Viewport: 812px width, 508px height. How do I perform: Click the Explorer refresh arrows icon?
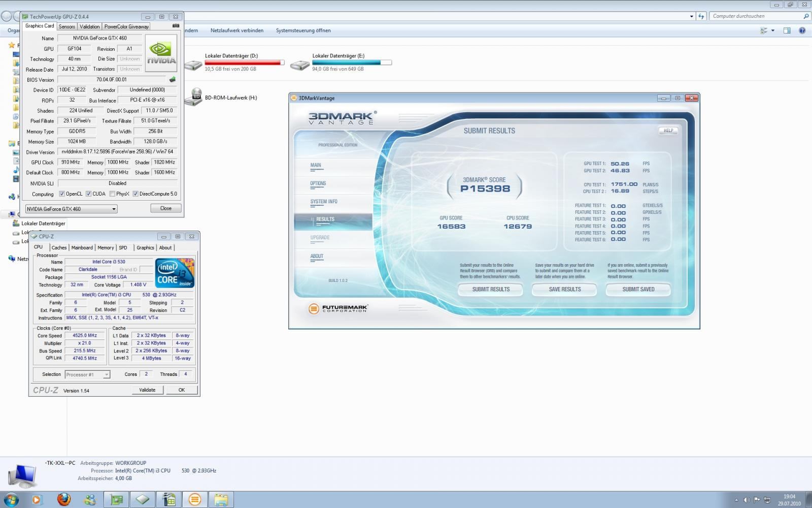(x=701, y=16)
